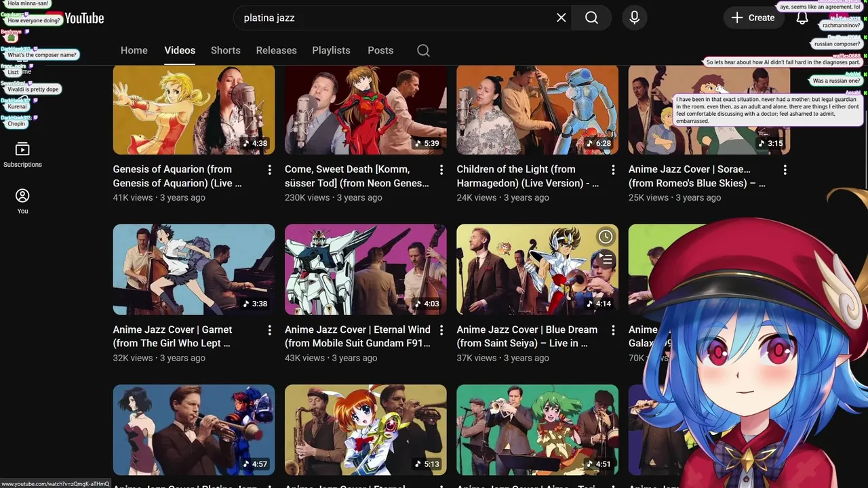The height and width of the screenshot is (488, 868).
Task: Open the Garnet cover video thumbnail
Action: (x=194, y=270)
